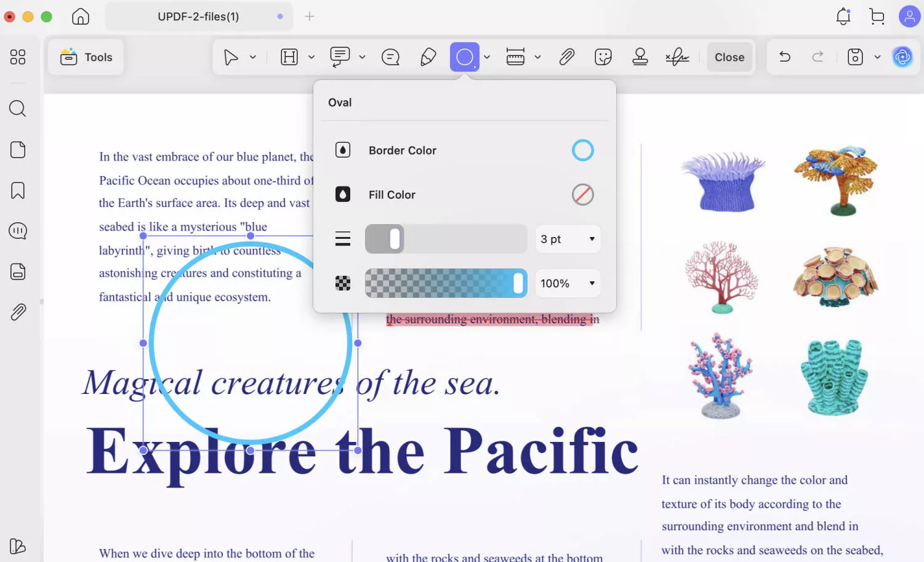Select the sticker annotation tool
This screenshot has width=924, height=562.
click(x=603, y=57)
